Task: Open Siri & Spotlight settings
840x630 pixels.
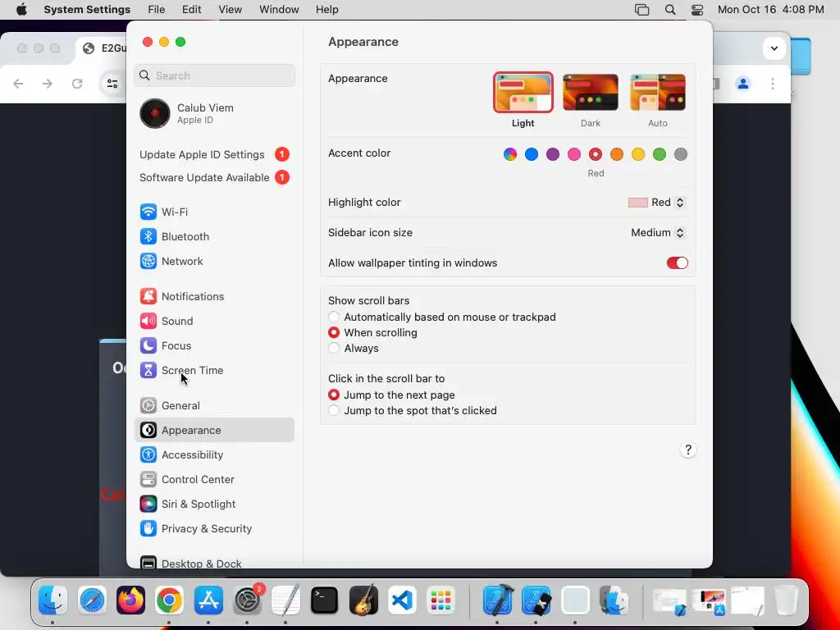Action: click(214, 504)
